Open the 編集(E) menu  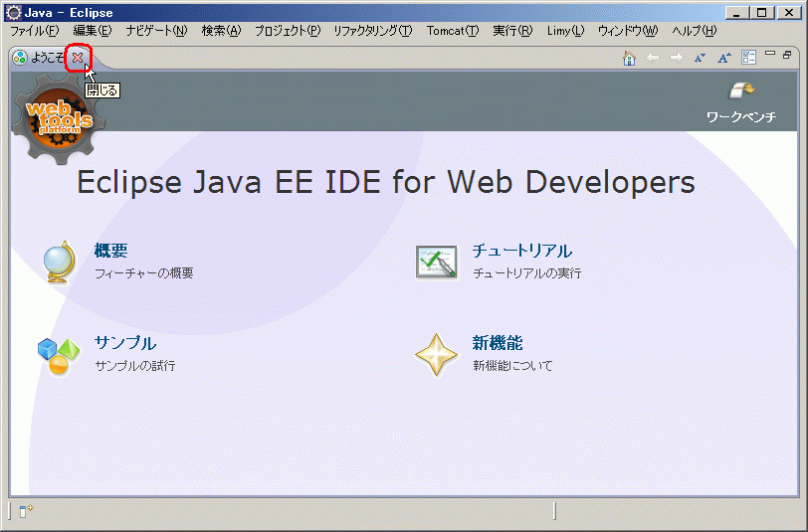pyautogui.click(x=92, y=31)
